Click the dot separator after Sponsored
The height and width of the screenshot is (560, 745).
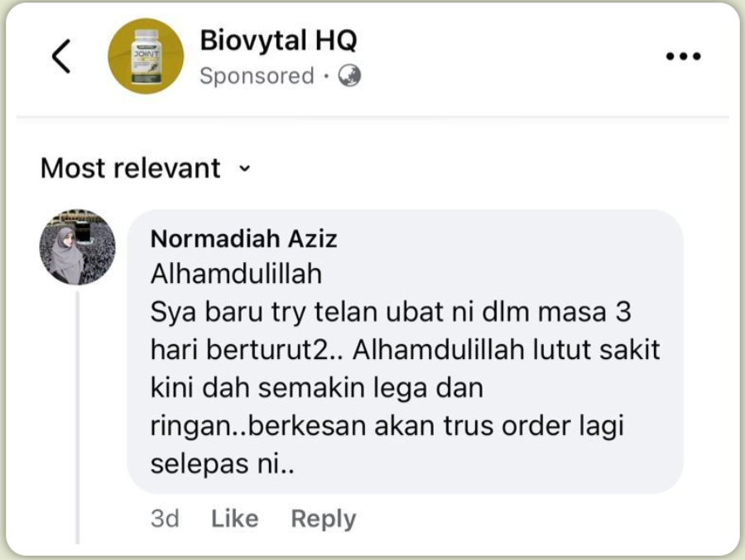[326, 76]
